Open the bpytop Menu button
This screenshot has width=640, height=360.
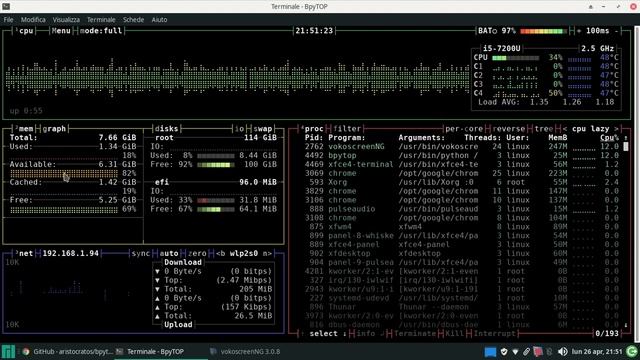pyautogui.click(x=61, y=31)
